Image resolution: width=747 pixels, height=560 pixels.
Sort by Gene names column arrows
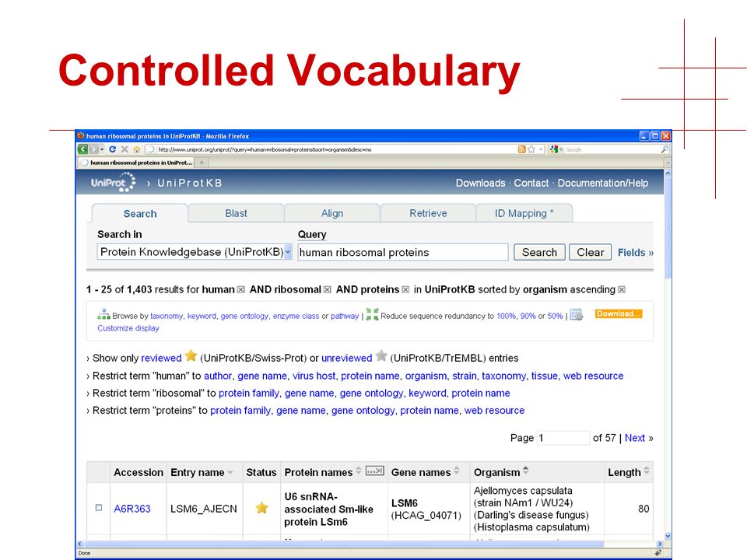coord(457,471)
